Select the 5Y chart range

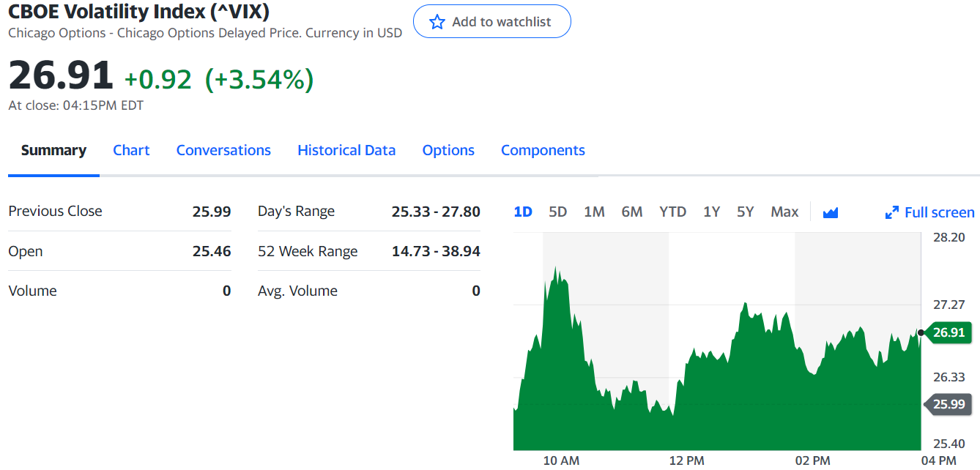point(745,212)
